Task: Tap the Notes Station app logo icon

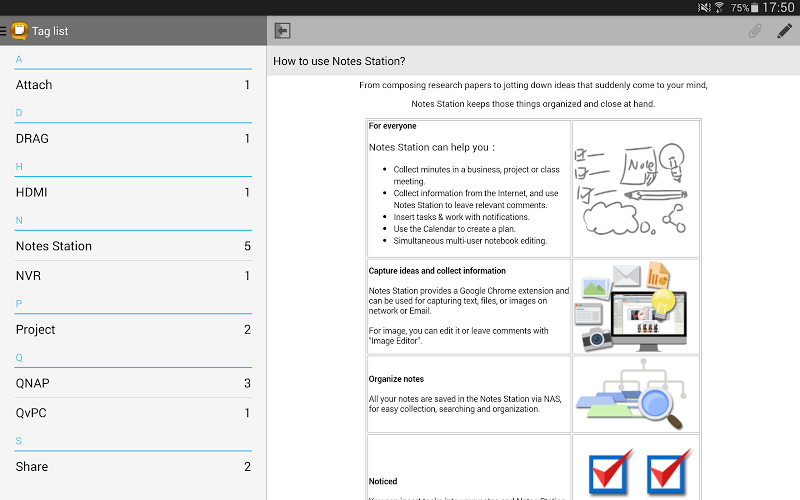Action: tap(19, 31)
